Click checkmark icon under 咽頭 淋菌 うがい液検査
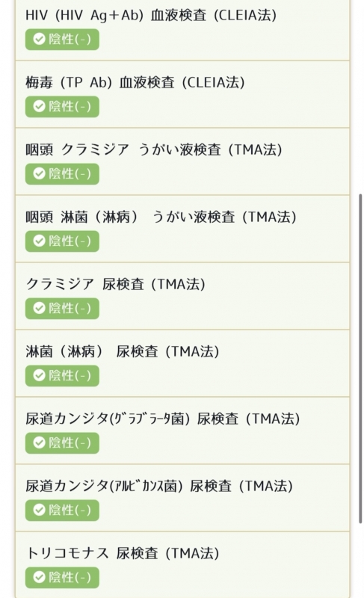This screenshot has height=598, width=364. click(x=40, y=241)
